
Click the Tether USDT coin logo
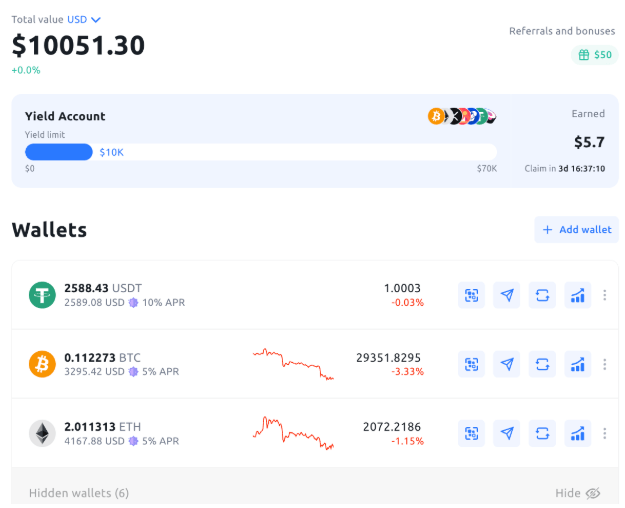pyautogui.click(x=42, y=295)
